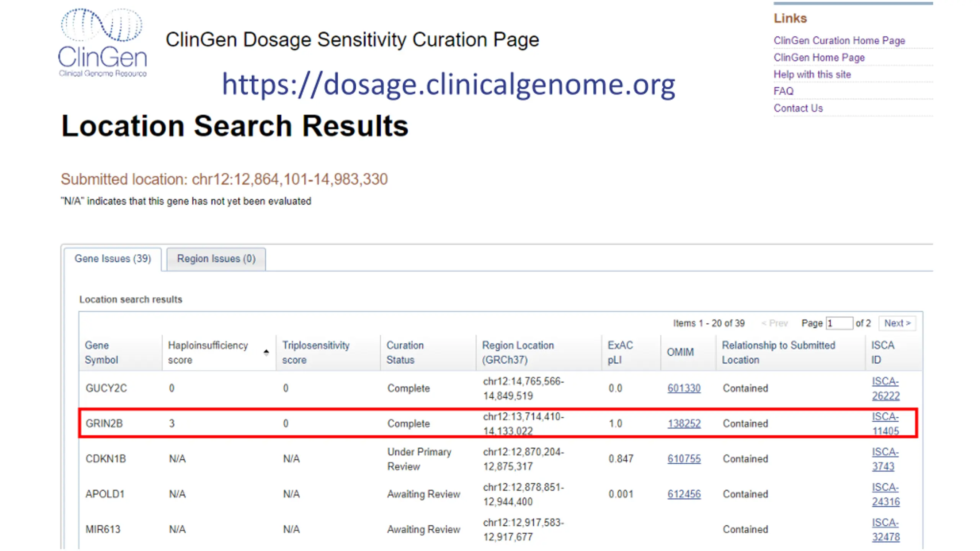Click ExAC pLI value 0.001
Image resolution: width=980 pixels, height=551 pixels.
point(621,494)
